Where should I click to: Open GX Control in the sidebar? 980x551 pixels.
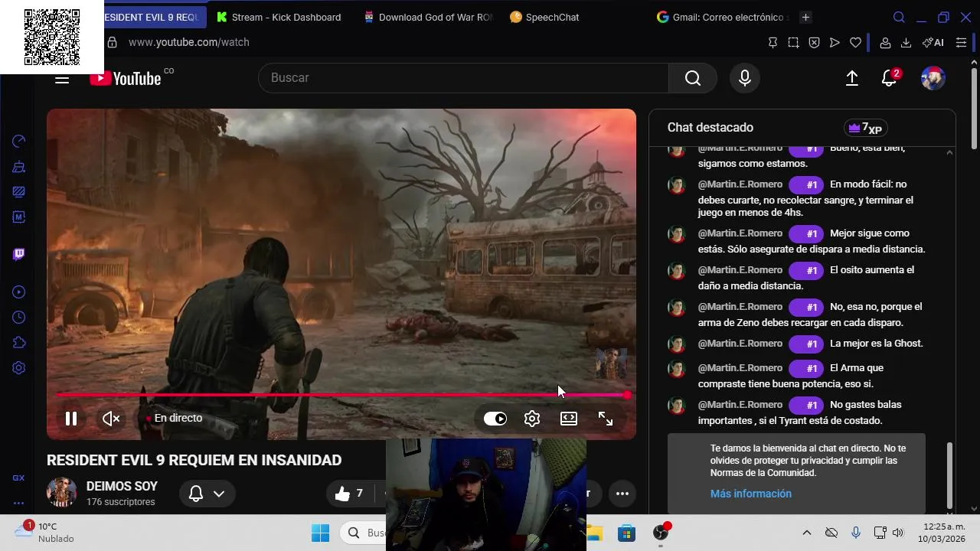pos(19,141)
